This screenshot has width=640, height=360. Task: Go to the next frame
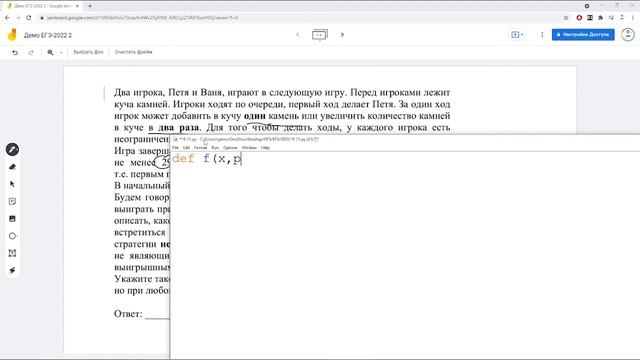pyautogui.click(x=342, y=35)
